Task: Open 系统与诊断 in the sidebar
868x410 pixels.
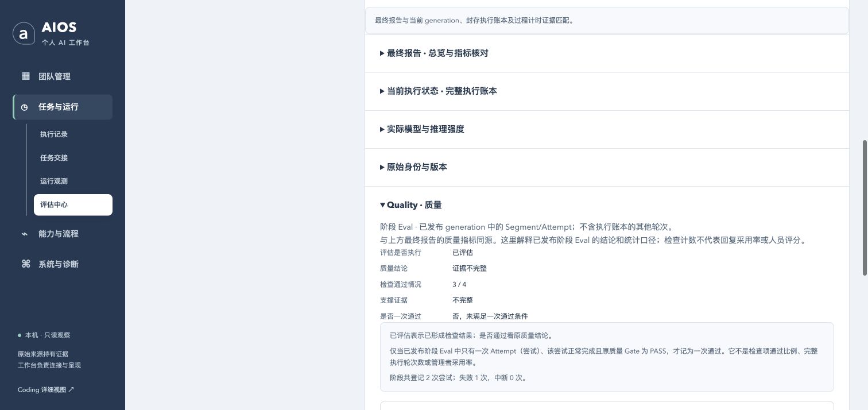Action: (63, 264)
